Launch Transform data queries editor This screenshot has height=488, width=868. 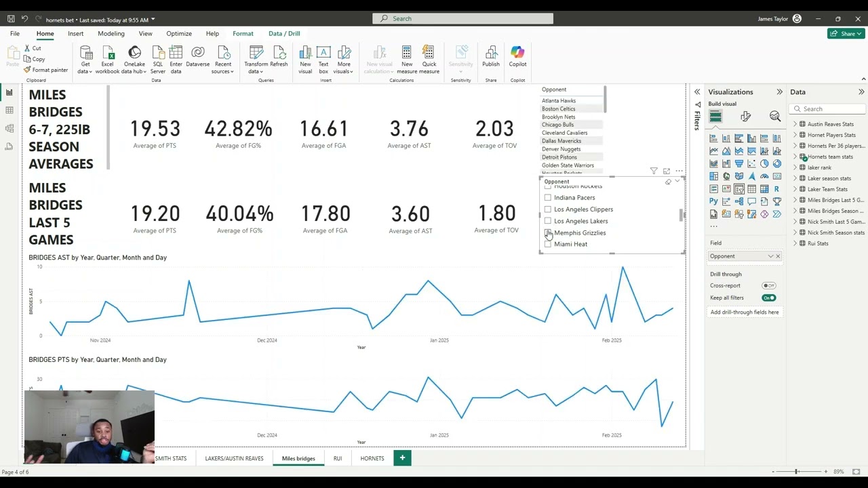[256, 60]
